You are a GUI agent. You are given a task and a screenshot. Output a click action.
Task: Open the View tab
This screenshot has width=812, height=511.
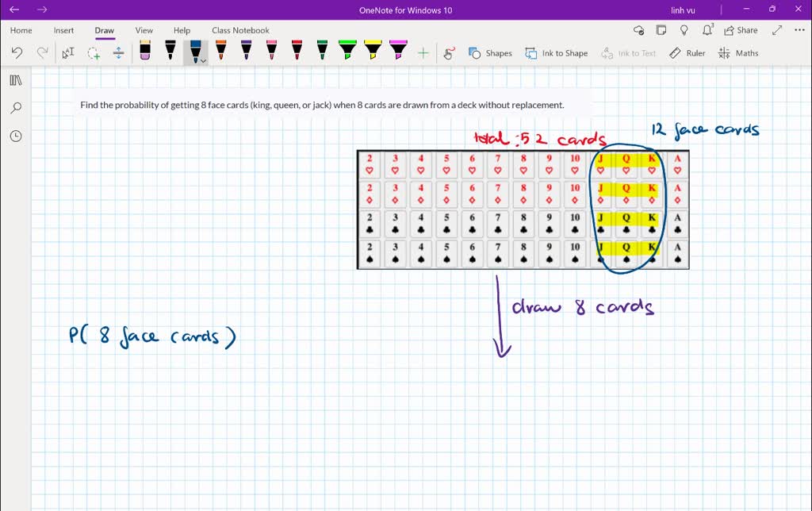[x=144, y=30]
